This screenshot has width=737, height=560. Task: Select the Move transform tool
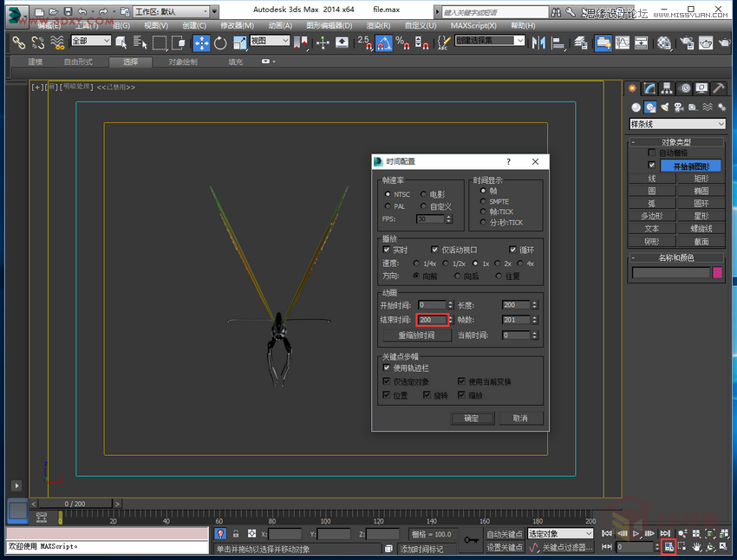click(x=201, y=42)
